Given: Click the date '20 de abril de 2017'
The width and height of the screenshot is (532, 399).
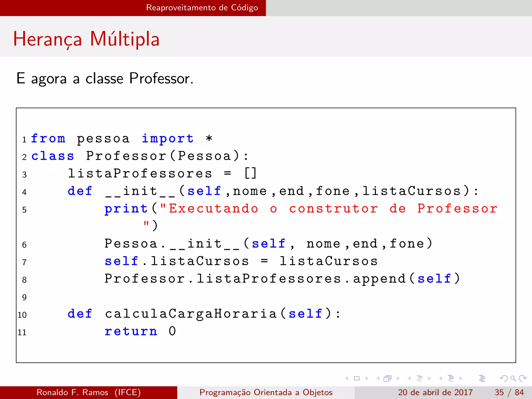Looking at the screenshot, I should pyautogui.click(x=435, y=392).
